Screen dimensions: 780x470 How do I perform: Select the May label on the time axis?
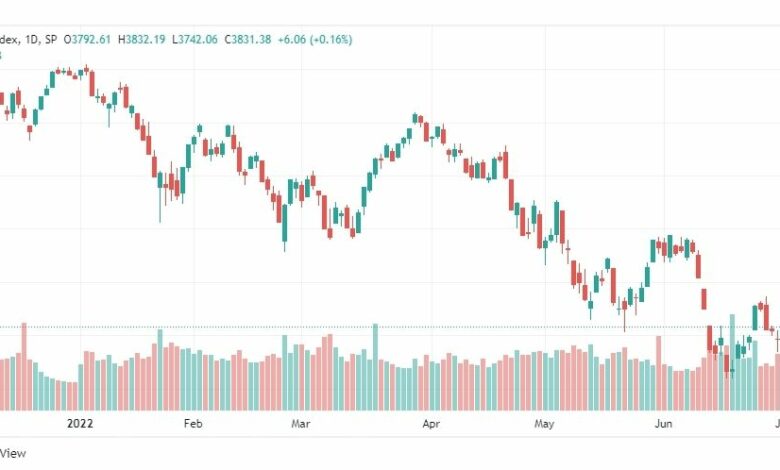[544, 424]
